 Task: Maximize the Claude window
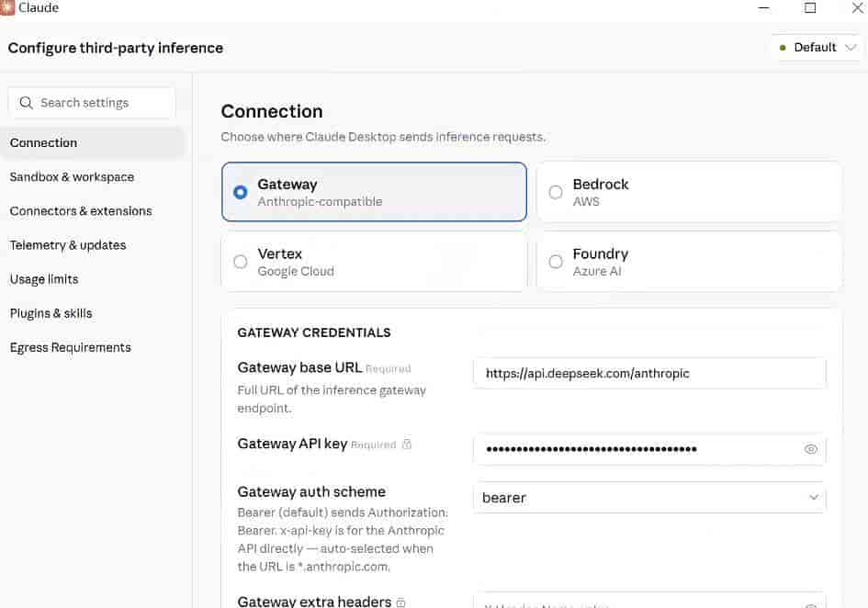coord(810,7)
